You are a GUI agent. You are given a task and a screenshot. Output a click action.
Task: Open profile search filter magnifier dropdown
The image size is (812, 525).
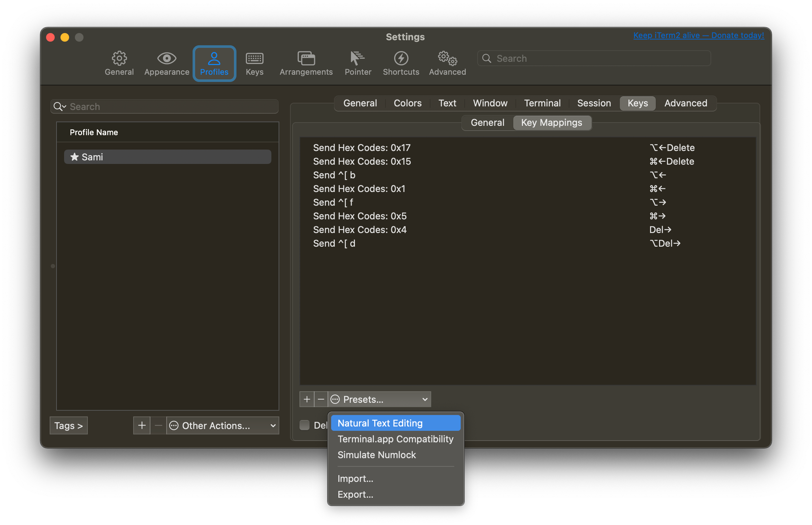pyautogui.click(x=60, y=107)
